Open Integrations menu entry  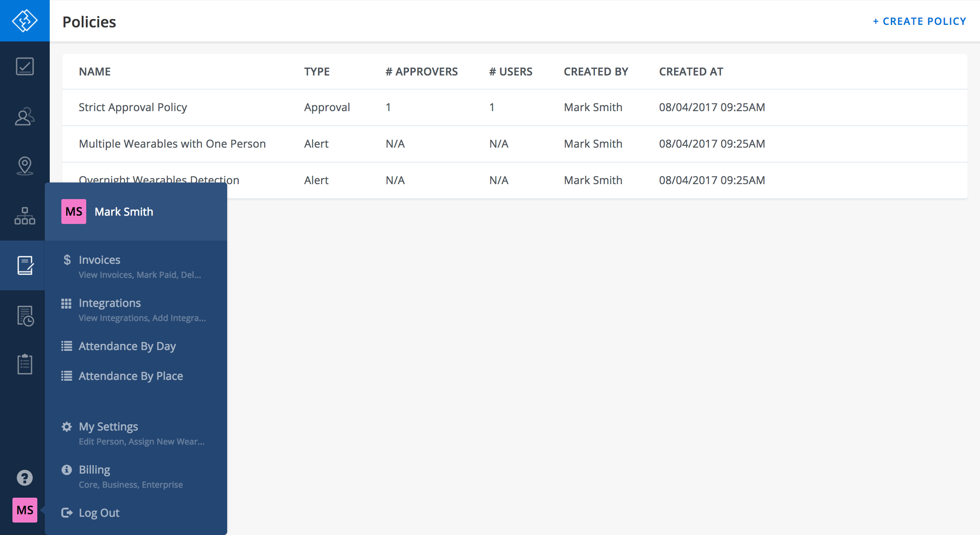pyautogui.click(x=110, y=303)
